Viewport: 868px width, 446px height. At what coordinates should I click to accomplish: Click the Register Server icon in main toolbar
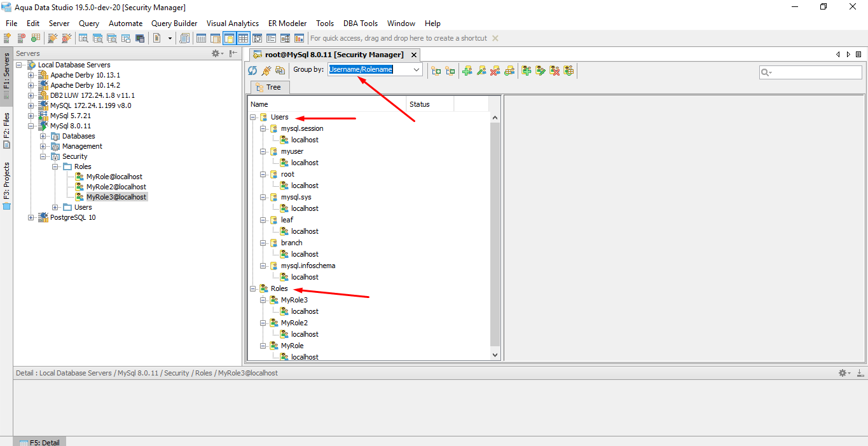click(x=8, y=38)
